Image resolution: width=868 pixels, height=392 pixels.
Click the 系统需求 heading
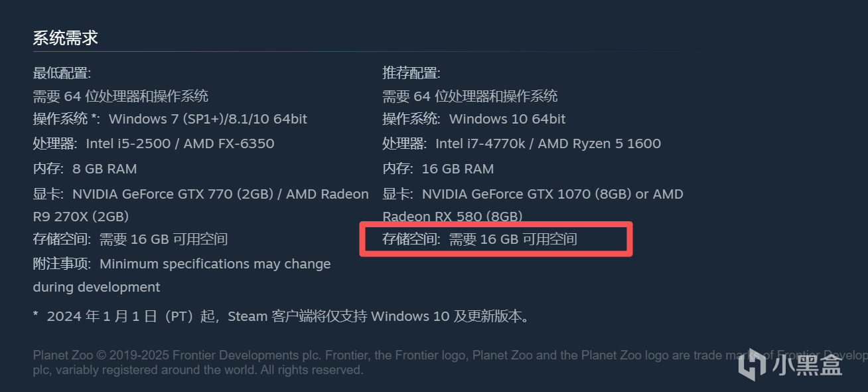point(66,38)
